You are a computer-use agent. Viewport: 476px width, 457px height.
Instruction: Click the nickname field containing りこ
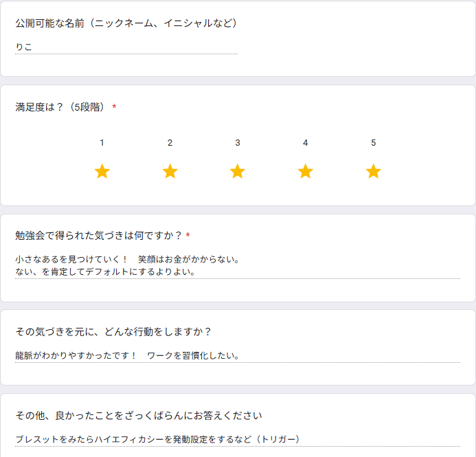point(126,47)
